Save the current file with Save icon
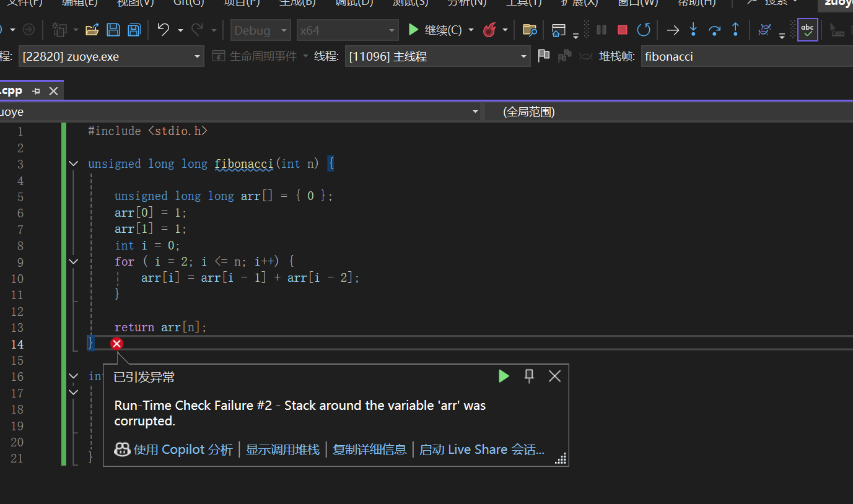853x504 pixels. point(113,30)
